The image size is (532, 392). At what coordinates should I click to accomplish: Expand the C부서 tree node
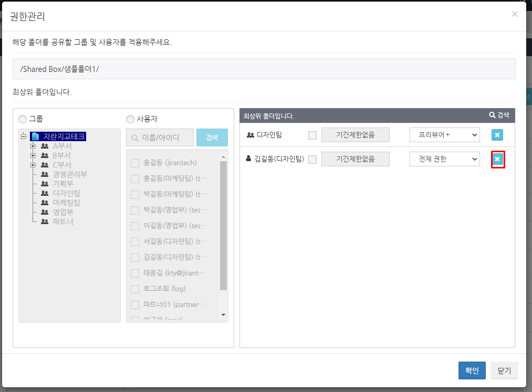[x=33, y=165]
